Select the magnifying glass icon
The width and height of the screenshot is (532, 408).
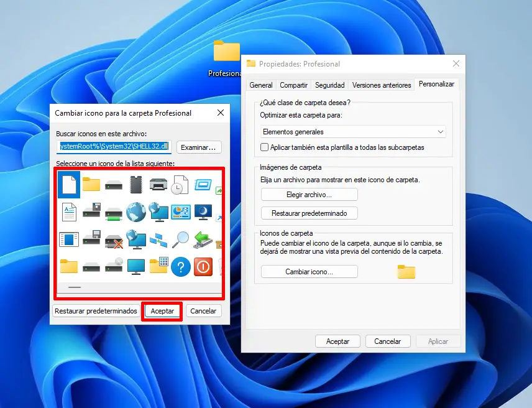180,239
